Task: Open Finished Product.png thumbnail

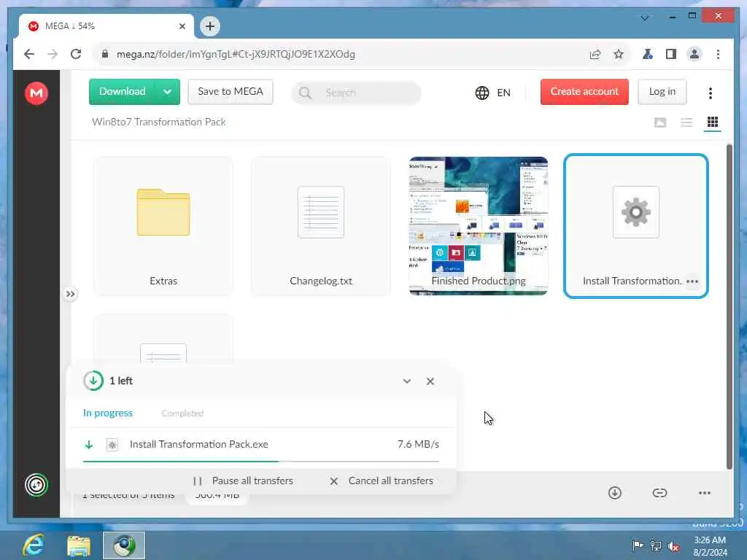Action: point(479,226)
